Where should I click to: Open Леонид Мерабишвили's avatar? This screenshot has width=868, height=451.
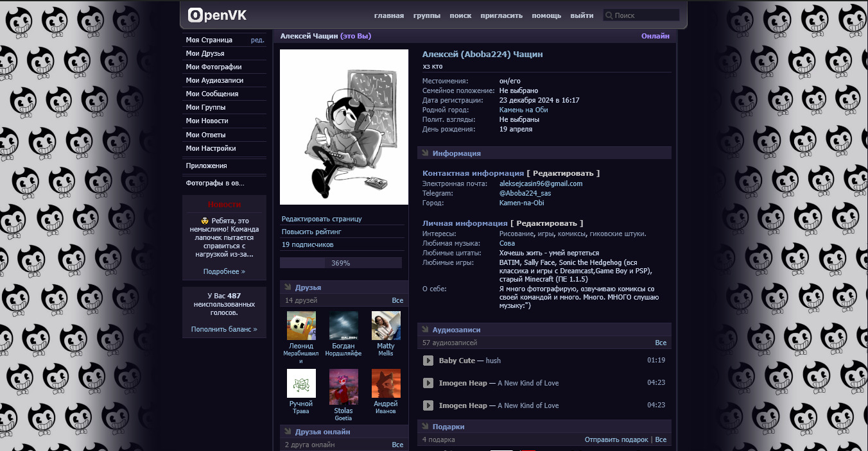(x=301, y=325)
